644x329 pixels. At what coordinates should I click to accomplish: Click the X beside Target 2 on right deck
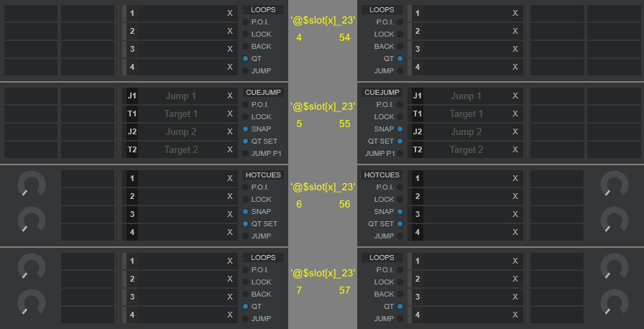(515, 149)
